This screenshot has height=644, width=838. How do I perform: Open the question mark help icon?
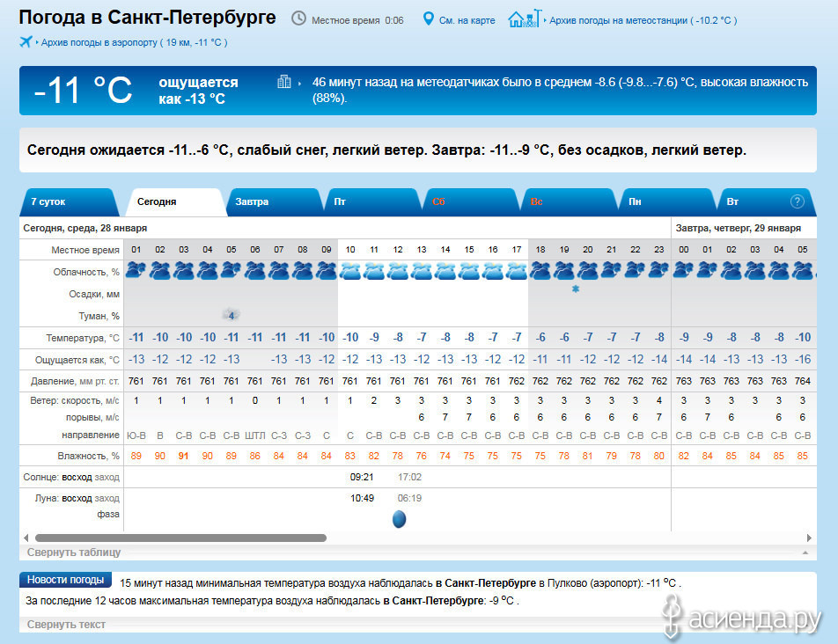(798, 201)
